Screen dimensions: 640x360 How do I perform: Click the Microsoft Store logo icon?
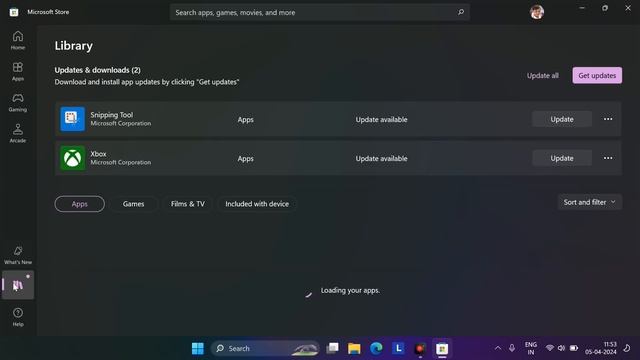pyautogui.click(x=14, y=12)
